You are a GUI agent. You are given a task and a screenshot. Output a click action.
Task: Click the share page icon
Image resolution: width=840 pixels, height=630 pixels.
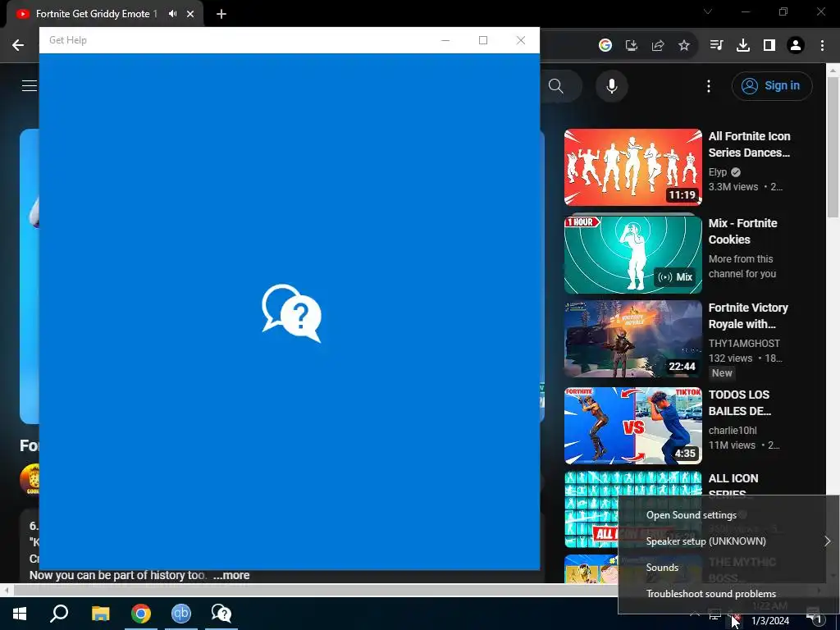[658, 46]
